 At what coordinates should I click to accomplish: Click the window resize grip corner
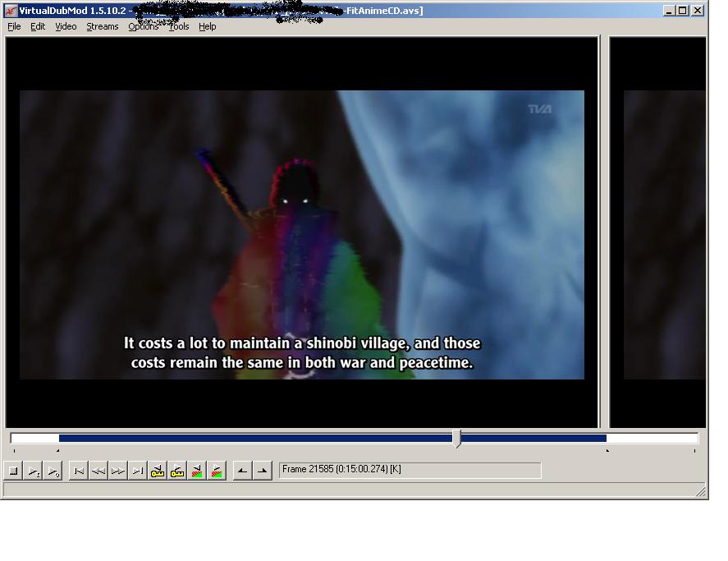(701, 491)
